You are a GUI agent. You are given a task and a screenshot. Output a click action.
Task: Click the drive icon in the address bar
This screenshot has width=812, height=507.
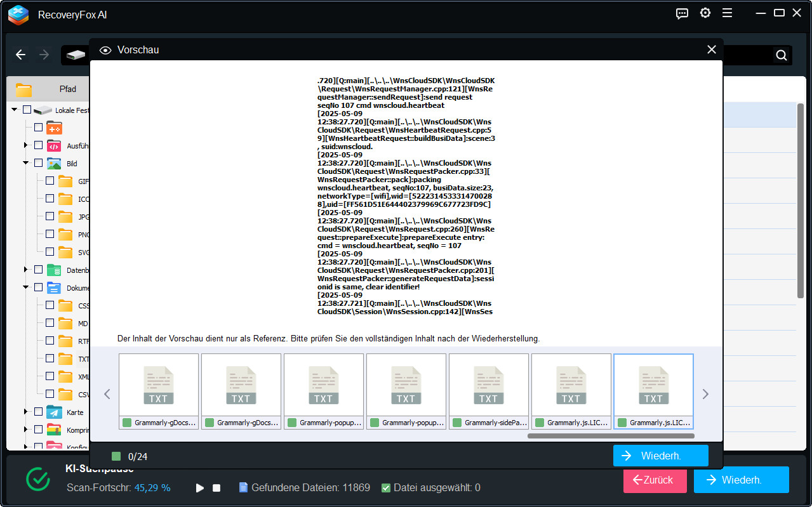tap(76, 55)
